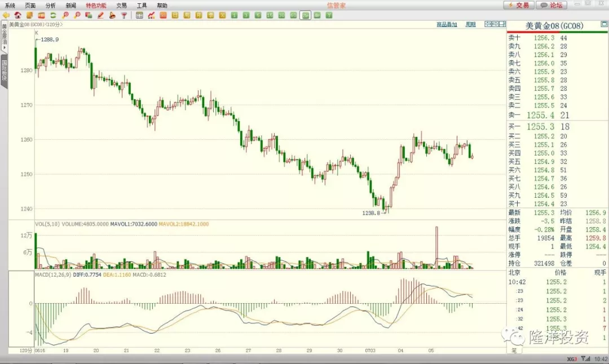Screen dimensions: 609x364
Task: Select the 国际板块 sidebar tab
Action: (x=5, y=70)
